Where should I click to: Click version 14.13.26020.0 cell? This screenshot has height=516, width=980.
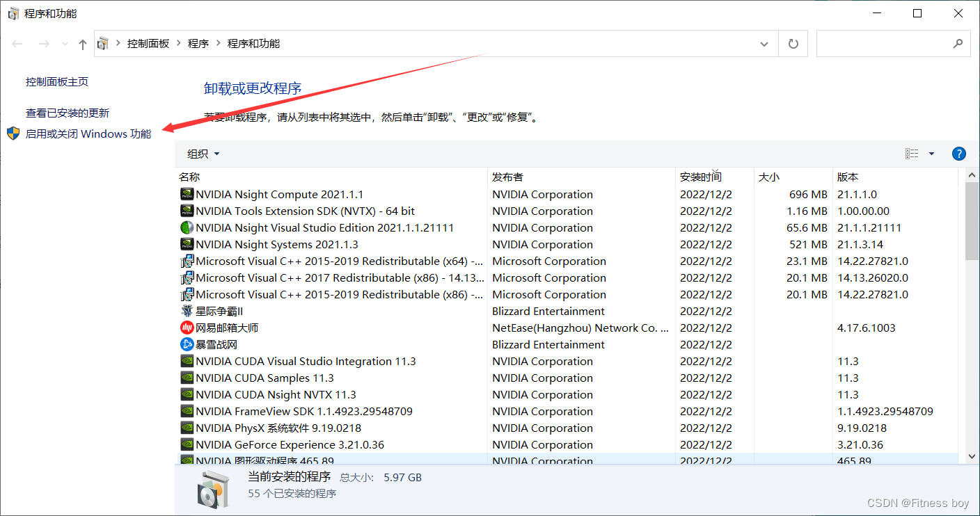click(873, 278)
